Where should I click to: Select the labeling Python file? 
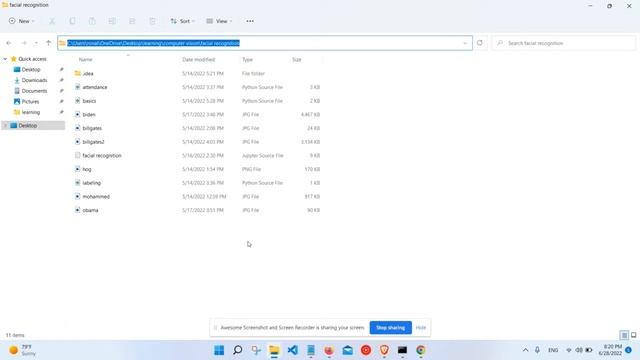pos(91,183)
